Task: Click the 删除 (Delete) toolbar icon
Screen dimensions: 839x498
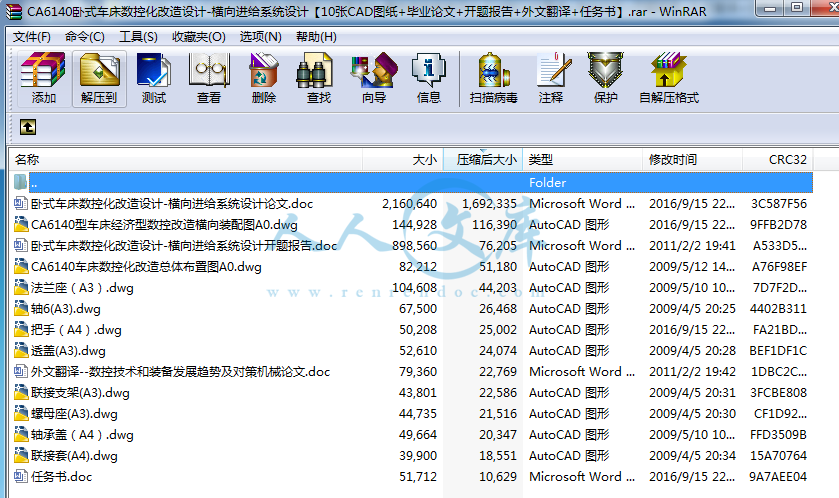Action: (x=264, y=70)
